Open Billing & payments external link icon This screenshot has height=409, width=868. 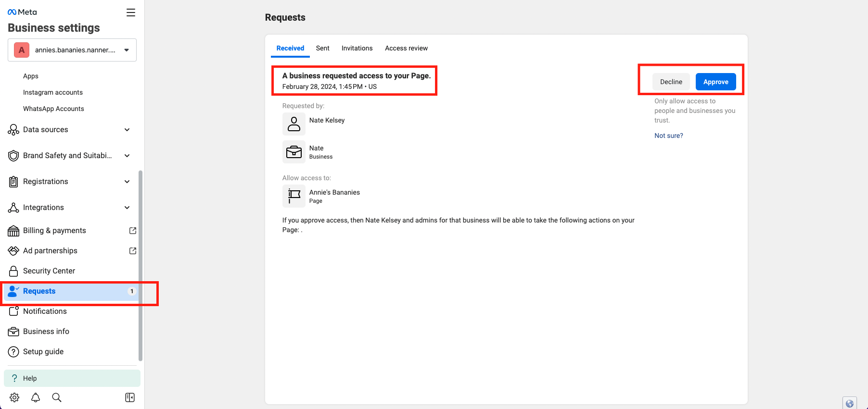pyautogui.click(x=133, y=231)
